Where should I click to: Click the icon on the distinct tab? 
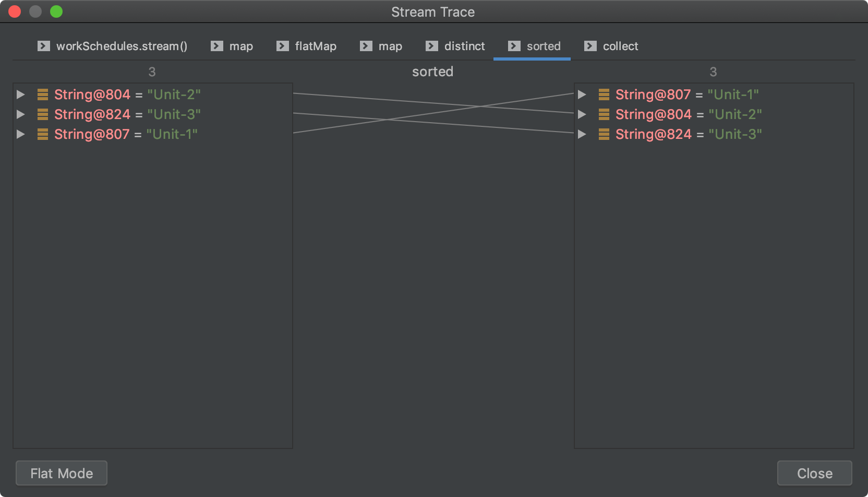point(432,46)
